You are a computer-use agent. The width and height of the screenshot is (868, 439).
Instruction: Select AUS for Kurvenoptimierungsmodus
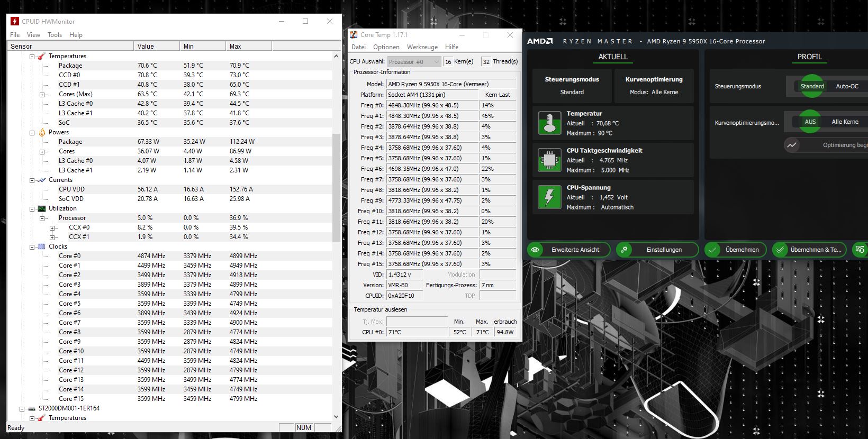click(810, 122)
